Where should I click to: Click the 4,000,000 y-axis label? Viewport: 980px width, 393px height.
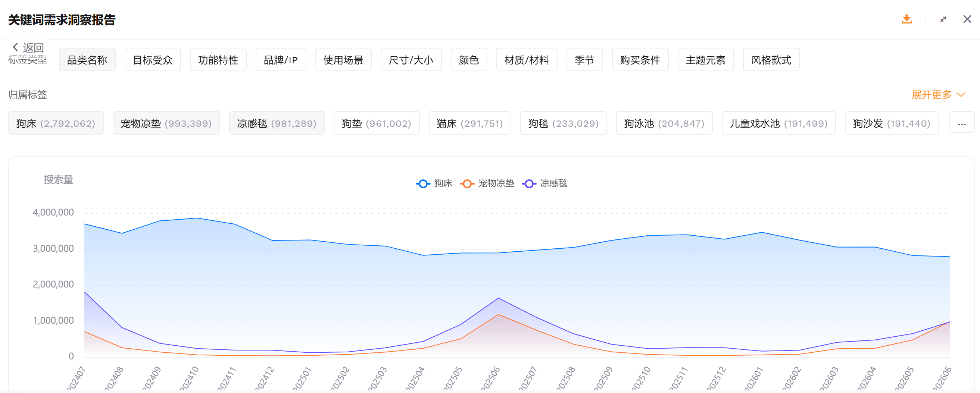click(x=53, y=212)
